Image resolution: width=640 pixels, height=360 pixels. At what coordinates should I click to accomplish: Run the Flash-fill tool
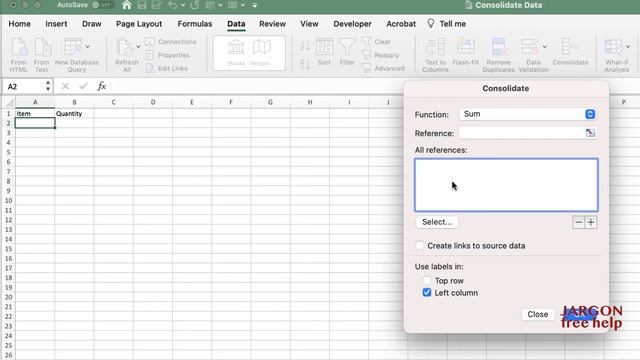coord(466,51)
